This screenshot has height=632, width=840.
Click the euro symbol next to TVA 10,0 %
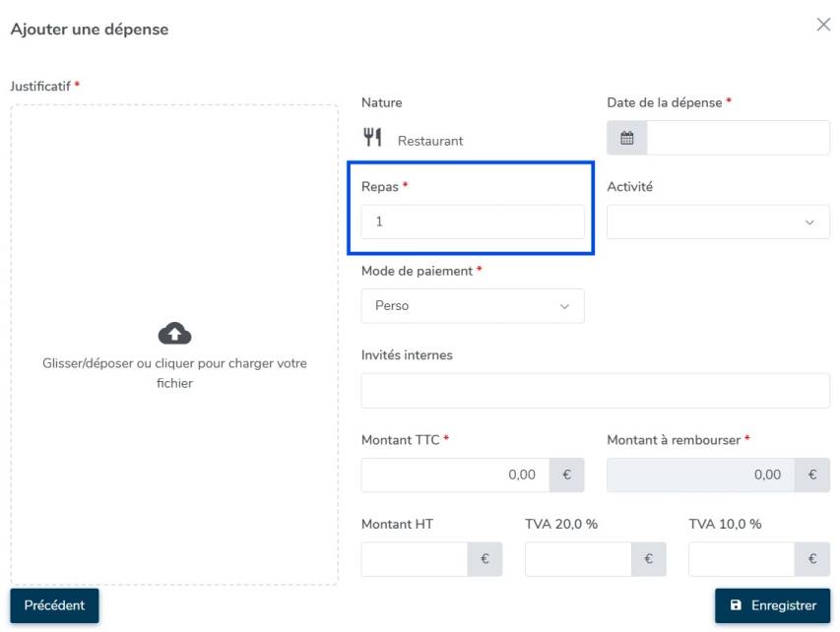pyautogui.click(x=811, y=559)
